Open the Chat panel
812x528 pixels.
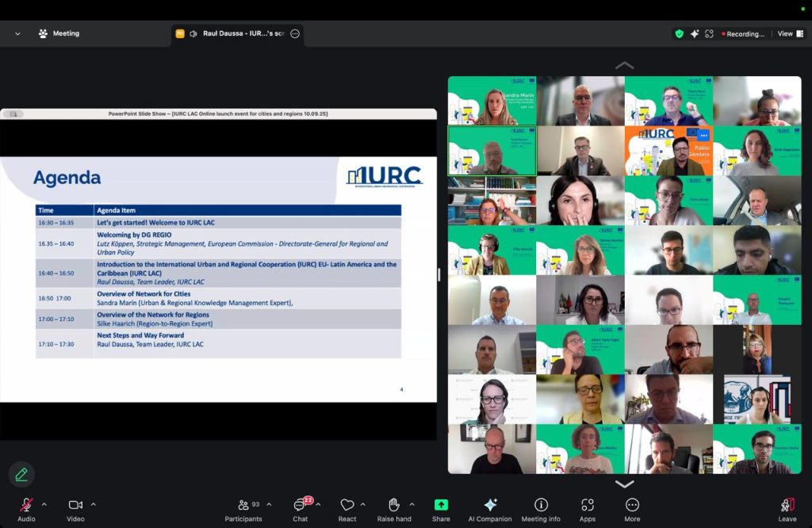(300, 508)
